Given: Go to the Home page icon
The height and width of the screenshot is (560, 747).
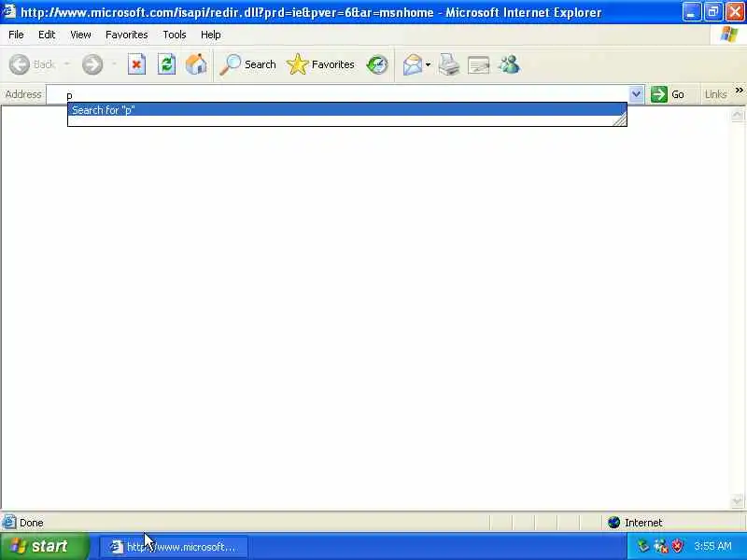Looking at the screenshot, I should pos(196,64).
